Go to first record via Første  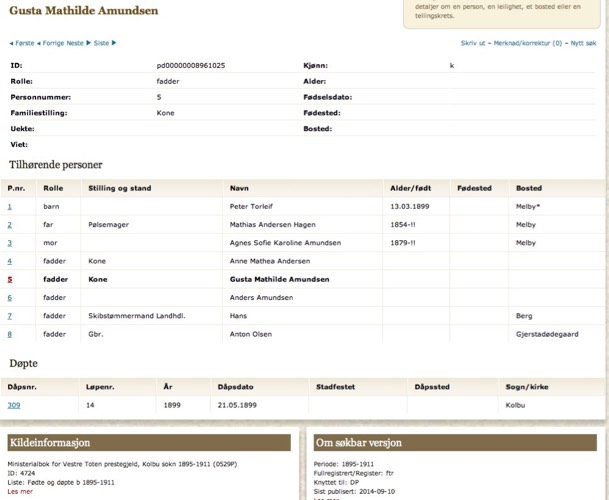pos(23,43)
